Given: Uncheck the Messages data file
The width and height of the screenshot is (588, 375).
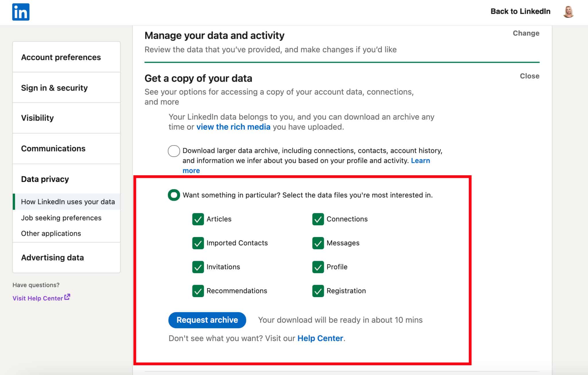Looking at the screenshot, I should click(318, 243).
